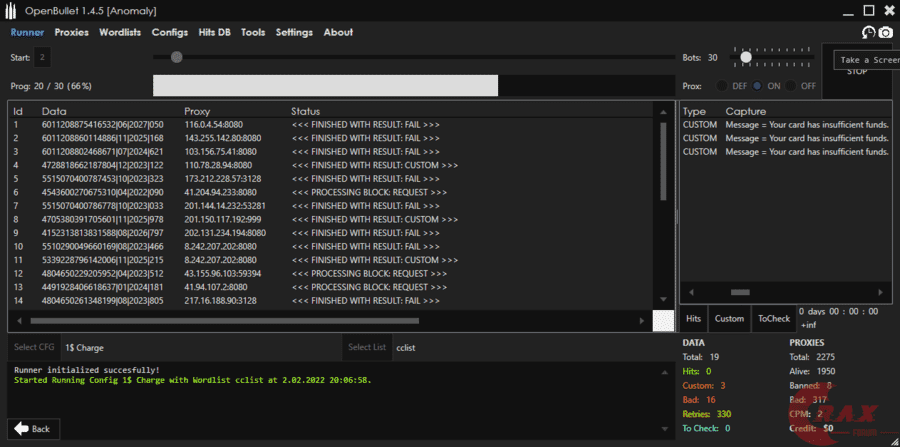Turn proxies ON with the radio button
The height and width of the screenshot is (447, 900).
[x=758, y=86]
